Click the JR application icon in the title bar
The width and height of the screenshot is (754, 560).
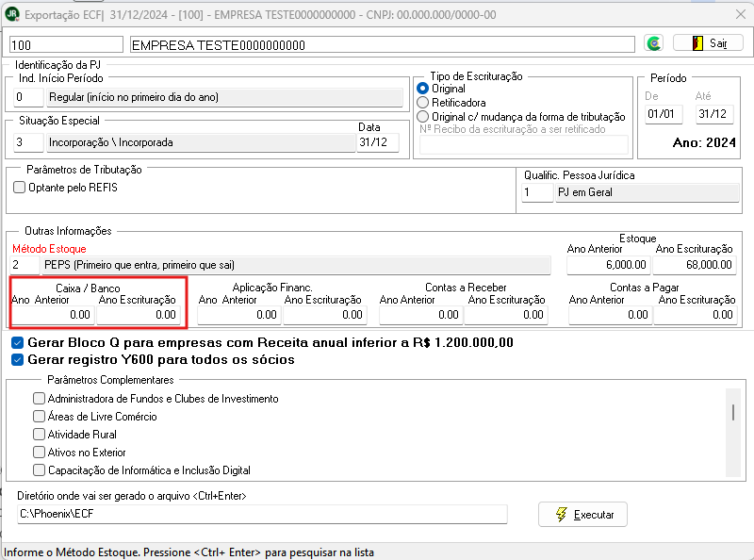11,14
